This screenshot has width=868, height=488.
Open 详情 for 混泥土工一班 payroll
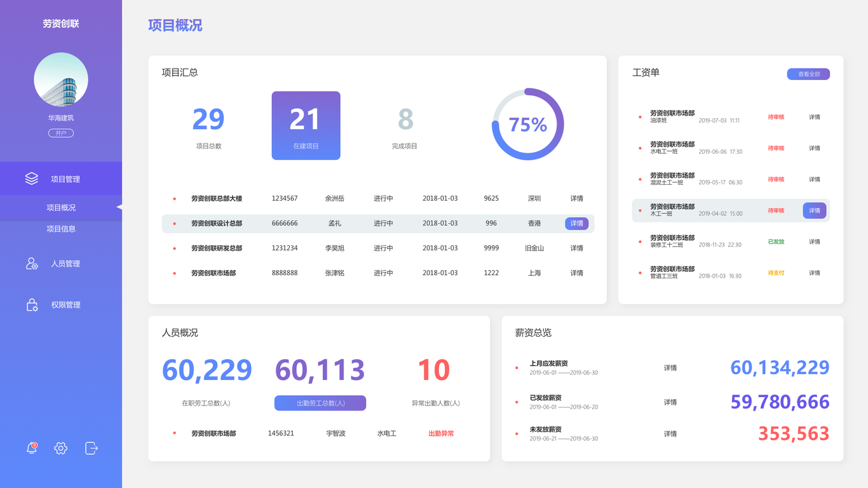coord(815,179)
